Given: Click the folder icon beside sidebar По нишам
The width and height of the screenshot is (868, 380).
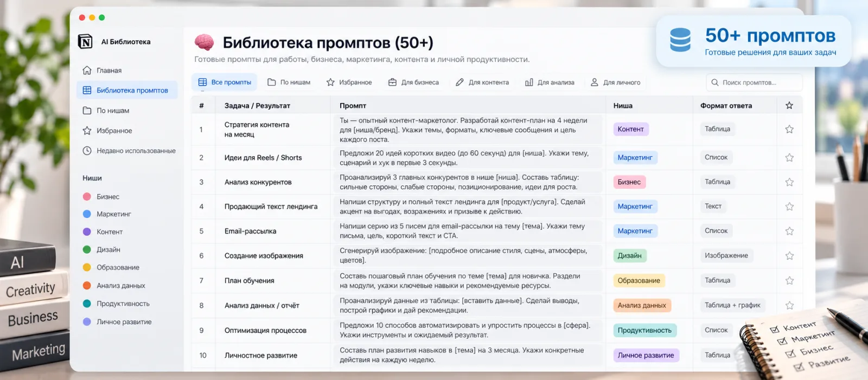Looking at the screenshot, I should coord(87,111).
